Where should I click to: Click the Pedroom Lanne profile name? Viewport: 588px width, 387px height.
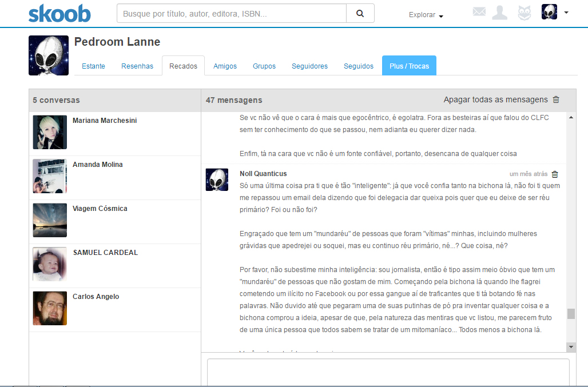(117, 42)
